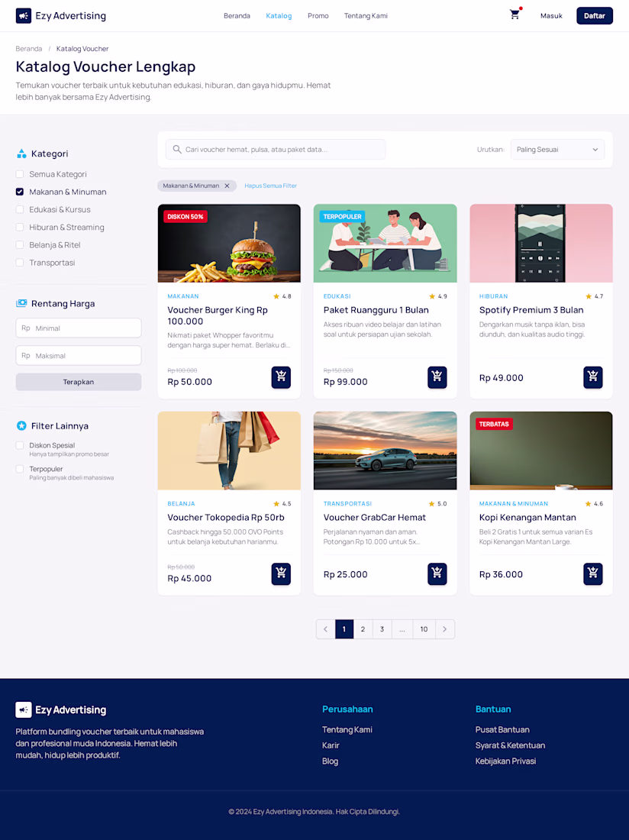The image size is (629, 840).
Task: Click the Kategori shapes icon
Action: pyautogui.click(x=21, y=153)
